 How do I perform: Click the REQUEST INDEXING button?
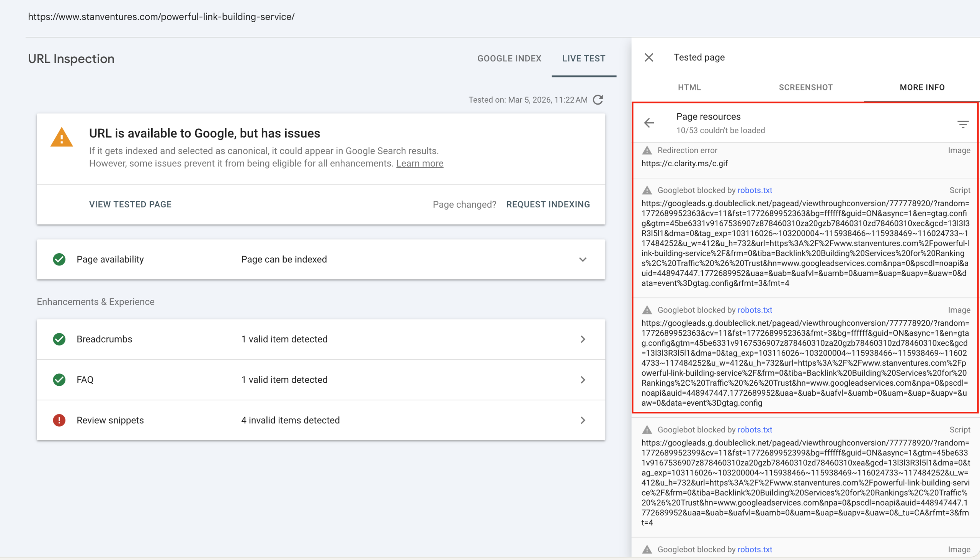point(548,204)
